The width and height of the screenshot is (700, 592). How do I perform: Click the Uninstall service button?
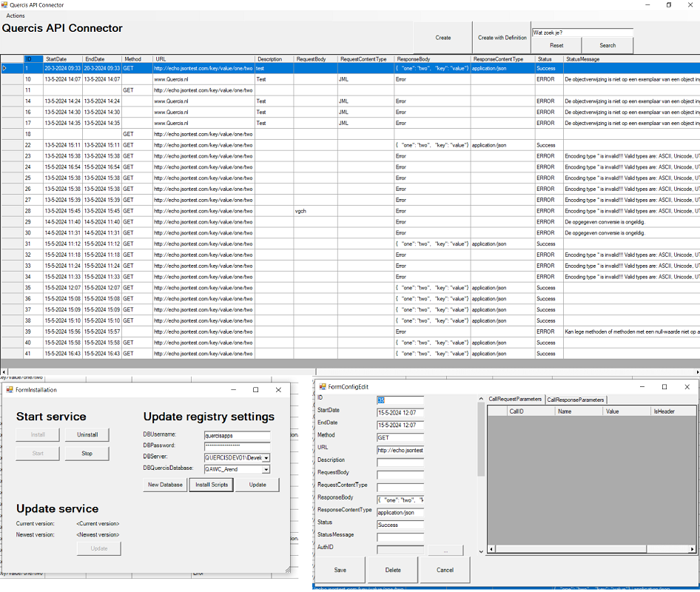click(x=87, y=435)
